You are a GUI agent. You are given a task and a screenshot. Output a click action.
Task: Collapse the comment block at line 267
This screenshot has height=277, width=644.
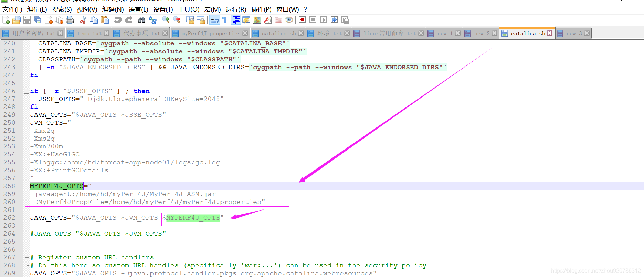click(x=27, y=257)
